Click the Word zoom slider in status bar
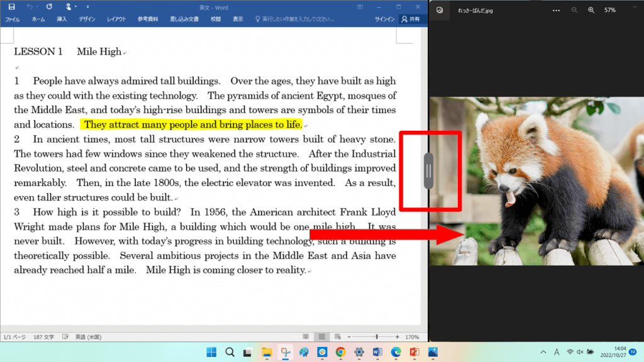 coord(376,337)
